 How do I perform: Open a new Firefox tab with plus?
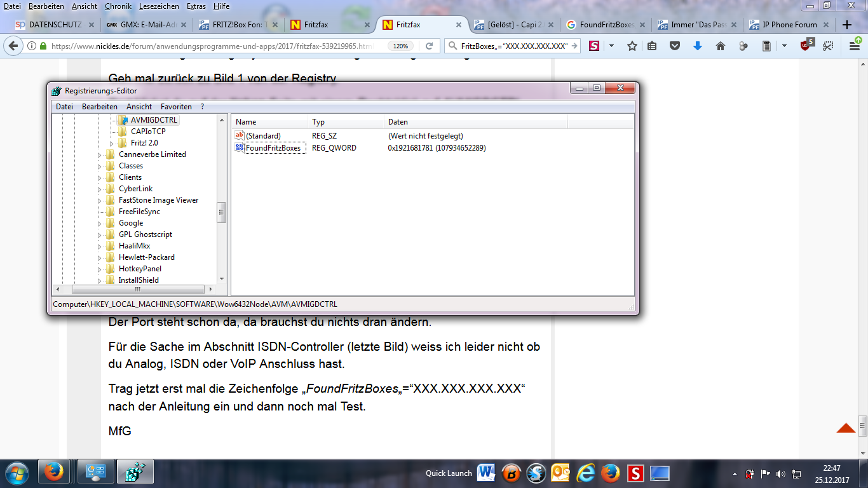(x=847, y=25)
